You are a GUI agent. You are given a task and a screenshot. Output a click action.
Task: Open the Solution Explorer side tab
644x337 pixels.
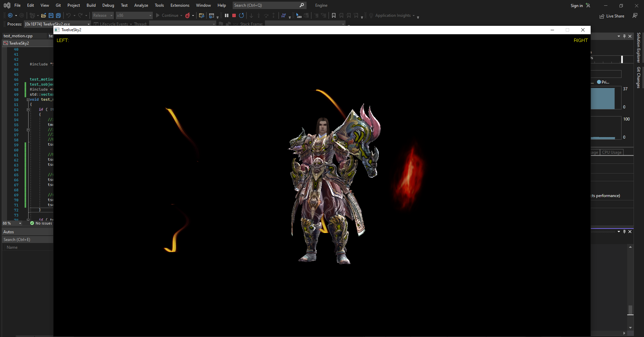(638, 47)
